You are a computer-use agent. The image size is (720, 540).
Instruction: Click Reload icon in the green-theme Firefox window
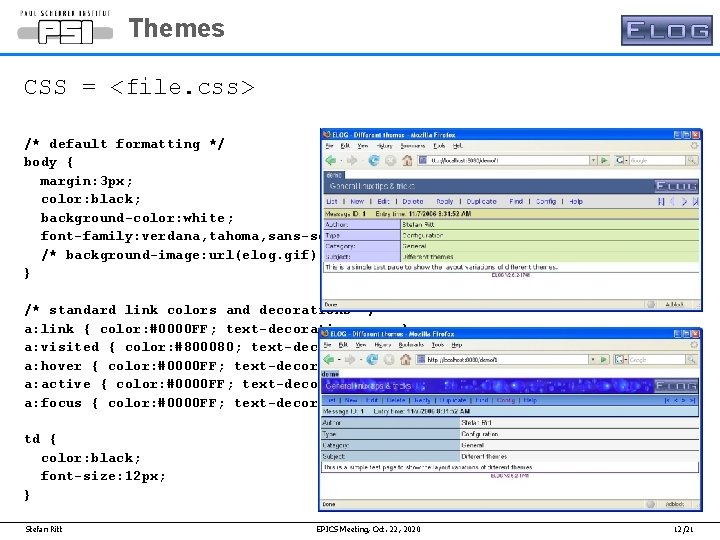[x=374, y=160]
